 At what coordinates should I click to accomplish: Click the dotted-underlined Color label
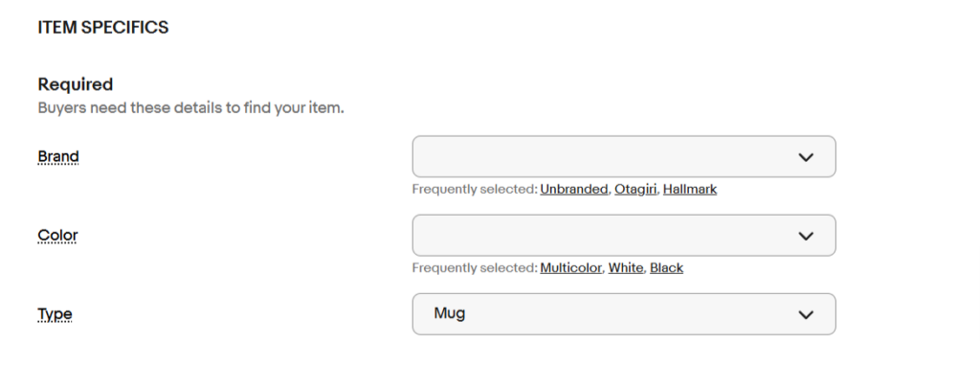(x=57, y=236)
